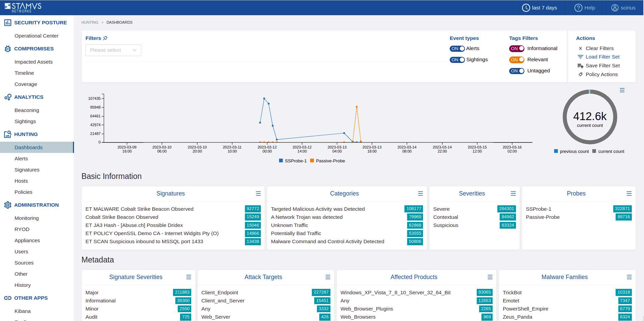This screenshot has width=644, height=321.
Task: Toggle the Sightings event type switch
Action: coord(457,60)
